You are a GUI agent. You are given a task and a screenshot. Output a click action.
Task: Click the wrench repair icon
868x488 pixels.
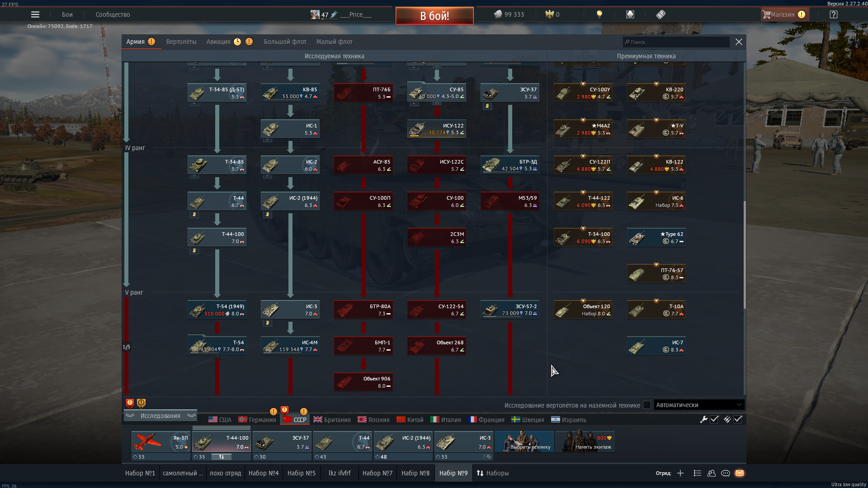point(704,419)
